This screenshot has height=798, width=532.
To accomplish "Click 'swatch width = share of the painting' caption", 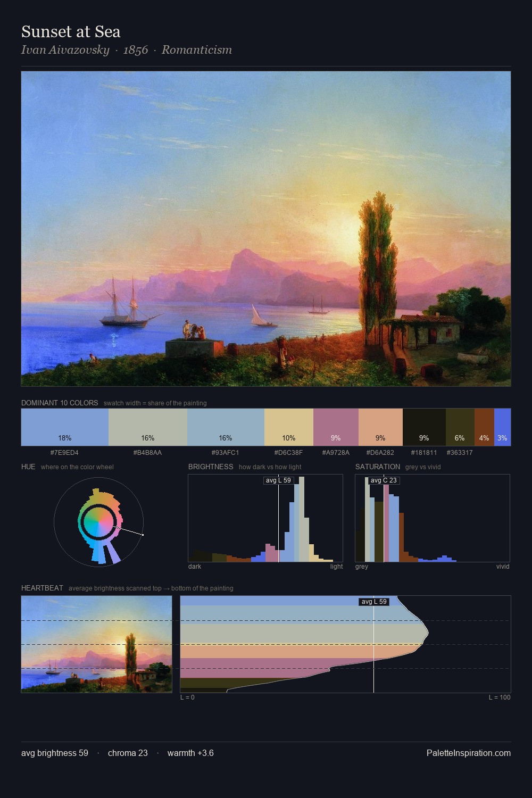I will [155, 403].
